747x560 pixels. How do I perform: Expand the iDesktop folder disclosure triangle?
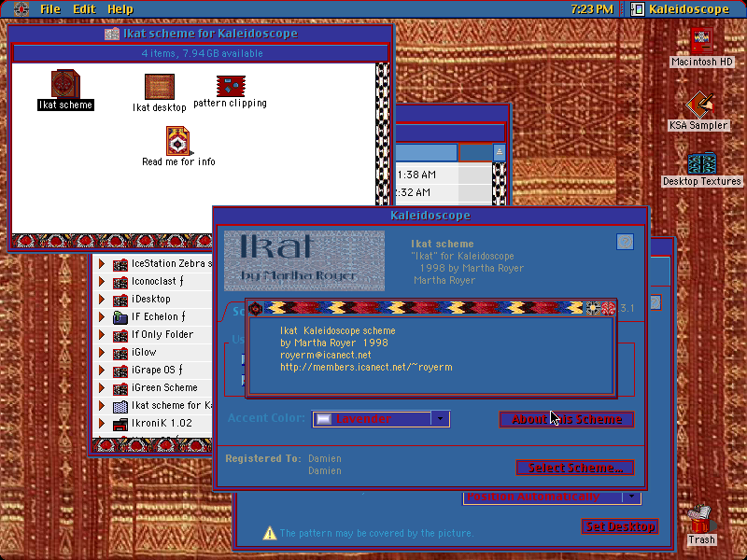click(102, 299)
